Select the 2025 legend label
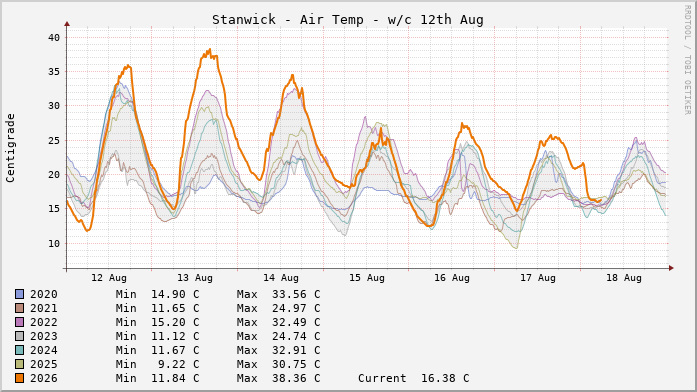697x392 pixels. coord(44,364)
